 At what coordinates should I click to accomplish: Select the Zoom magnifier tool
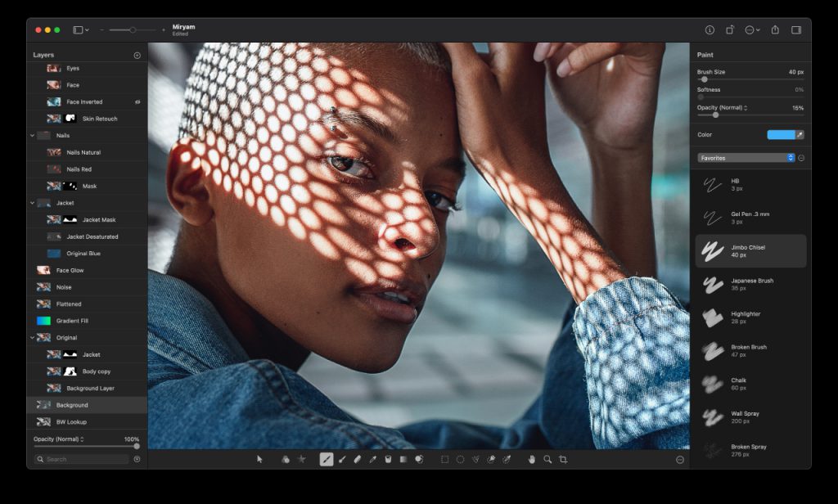[546, 459]
